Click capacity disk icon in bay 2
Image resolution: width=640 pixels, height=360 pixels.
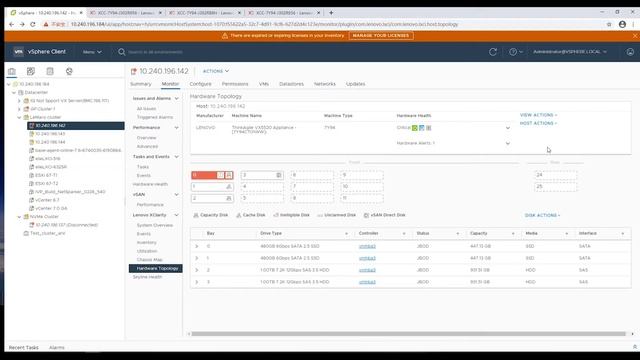229,198
